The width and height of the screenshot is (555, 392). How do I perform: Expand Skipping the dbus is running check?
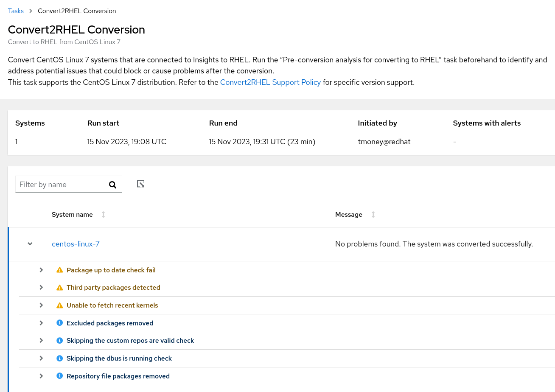click(x=41, y=358)
